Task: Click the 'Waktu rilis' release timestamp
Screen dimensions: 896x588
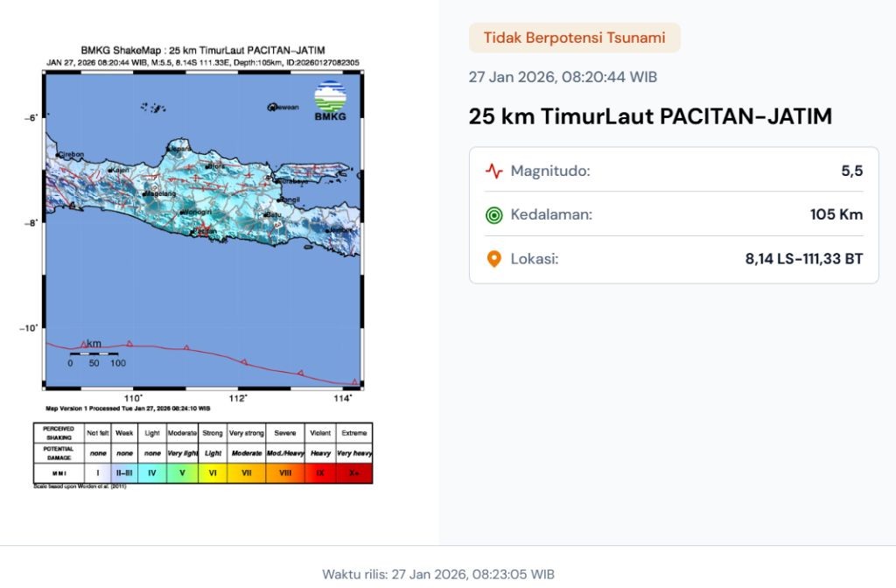Action: 438,574
